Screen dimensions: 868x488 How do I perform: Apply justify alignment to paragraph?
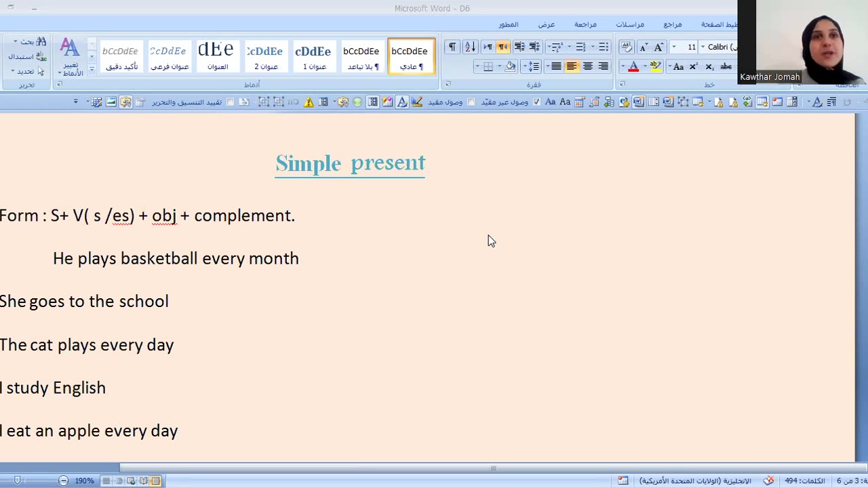(x=556, y=66)
